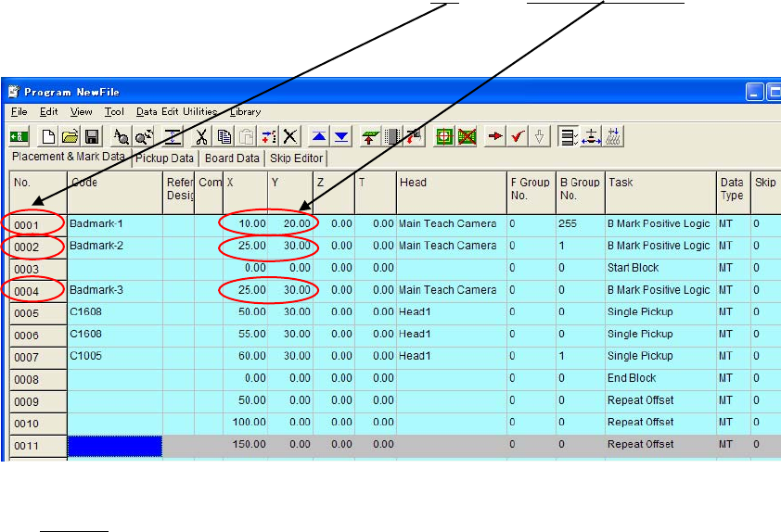Open the Skip Editor tab
This screenshot has width=781, height=532.
(295, 158)
